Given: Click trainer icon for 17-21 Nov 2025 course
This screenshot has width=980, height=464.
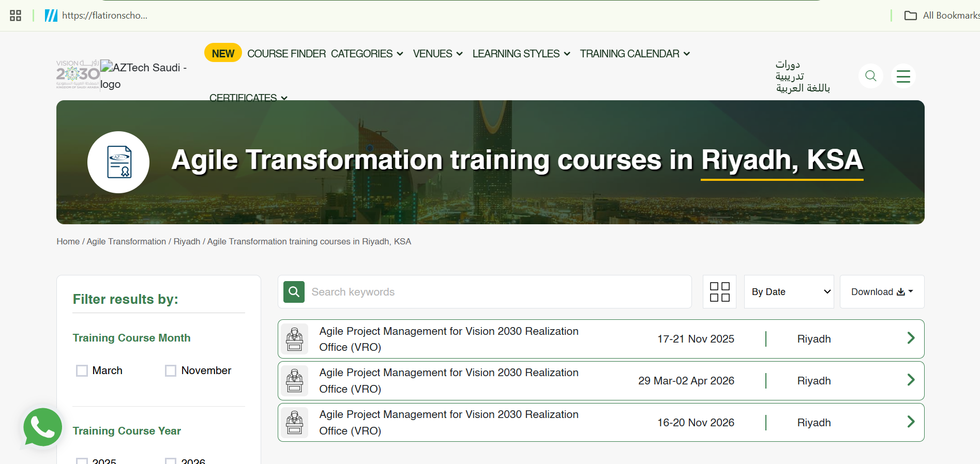Looking at the screenshot, I should tap(295, 339).
